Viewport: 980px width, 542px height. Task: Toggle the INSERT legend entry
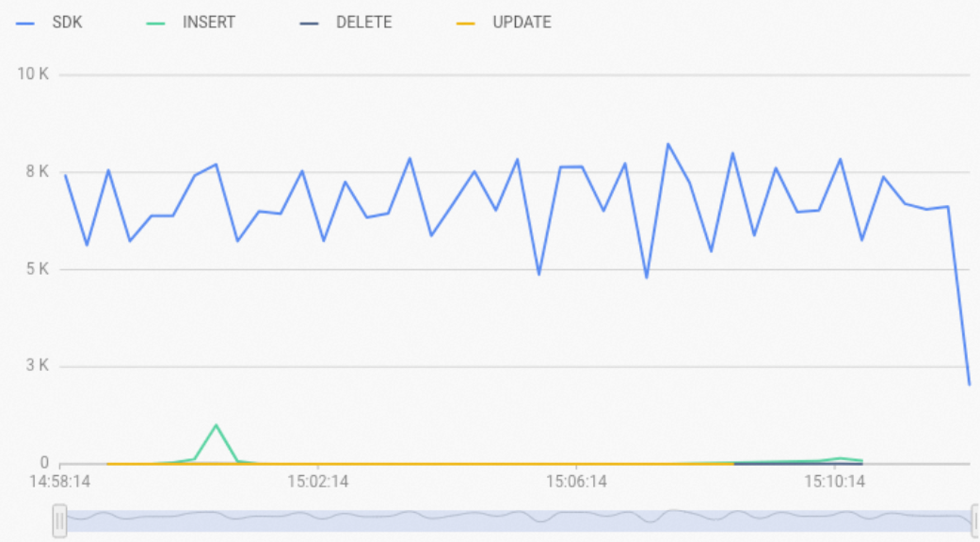click(x=190, y=23)
